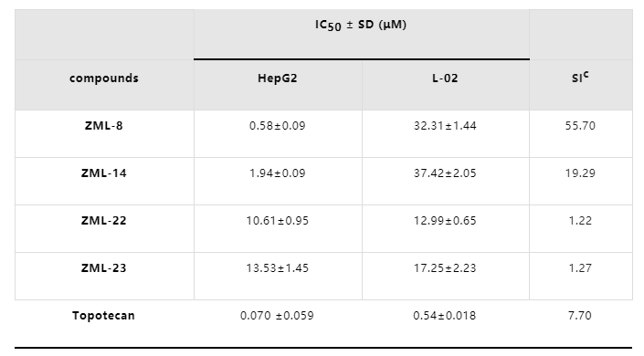Select the Topotecan row label
The width and height of the screenshot is (644, 356).
click(x=103, y=315)
